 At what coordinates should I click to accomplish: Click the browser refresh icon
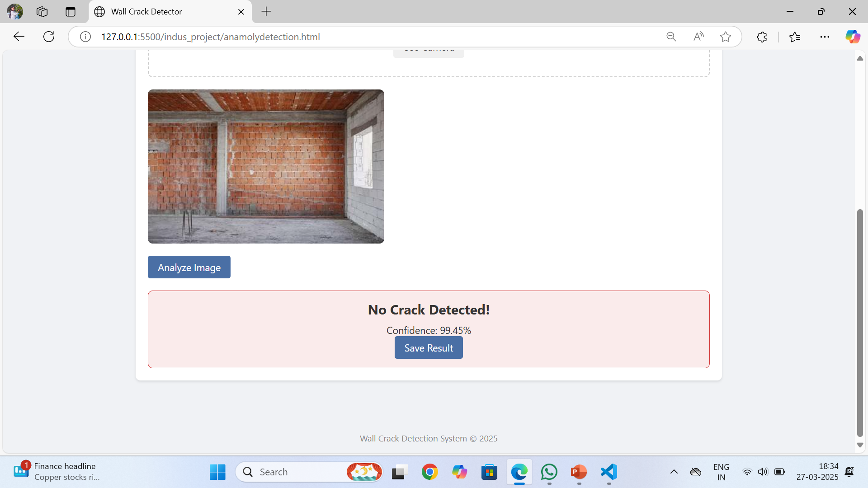click(x=49, y=37)
